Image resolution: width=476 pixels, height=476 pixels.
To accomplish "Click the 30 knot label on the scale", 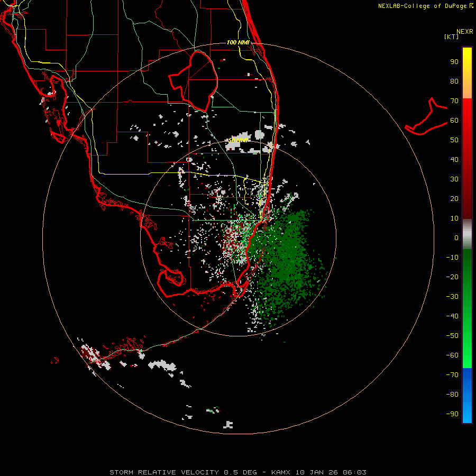I will [x=454, y=179].
